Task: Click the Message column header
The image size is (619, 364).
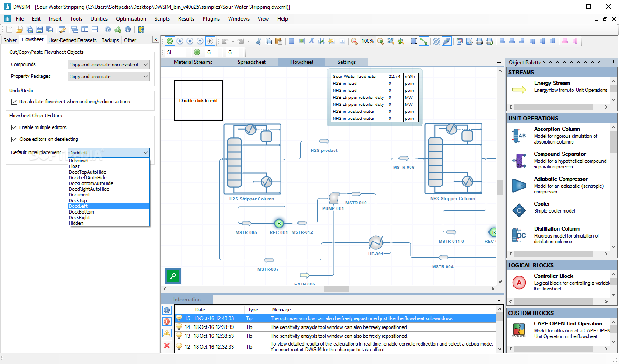Action: pyautogui.click(x=383, y=310)
